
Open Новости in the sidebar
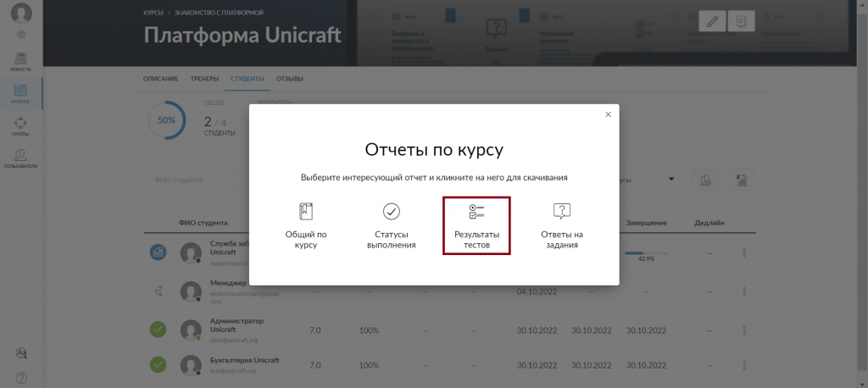tap(20, 62)
